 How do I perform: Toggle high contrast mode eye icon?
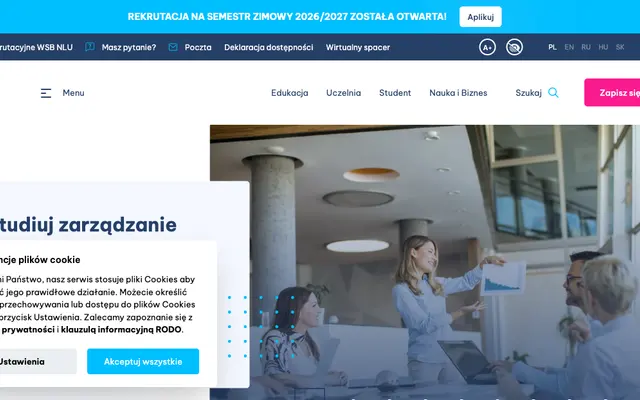tap(514, 47)
